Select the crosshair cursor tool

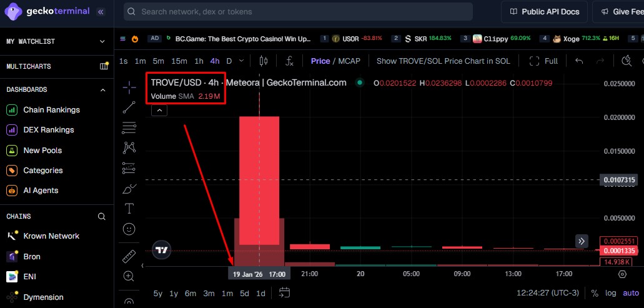coord(129,87)
